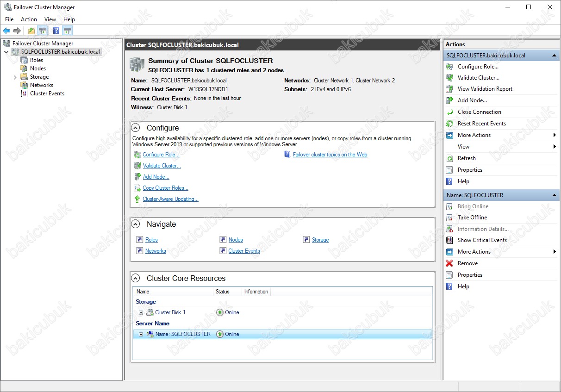Open More Actions under Name: SQLFOCLUSTER actions
This screenshot has height=392, width=561.
tap(474, 252)
